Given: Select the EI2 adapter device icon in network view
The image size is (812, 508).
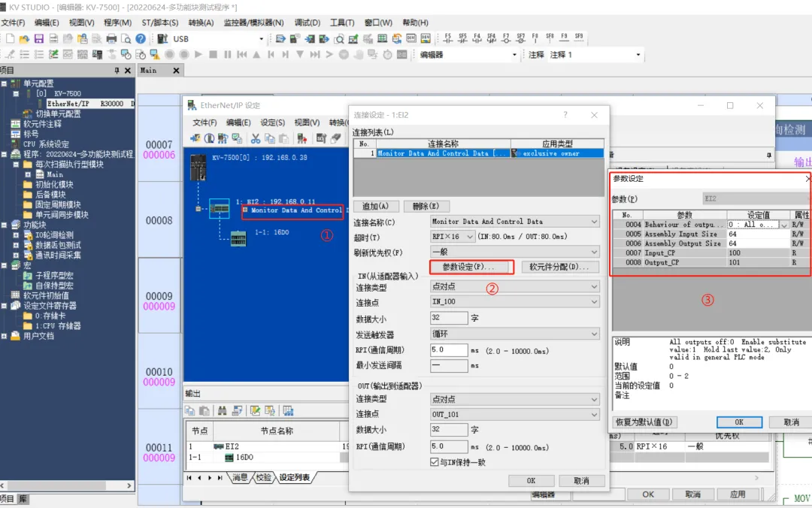Looking at the screenshot, I should tap(220, 207).
